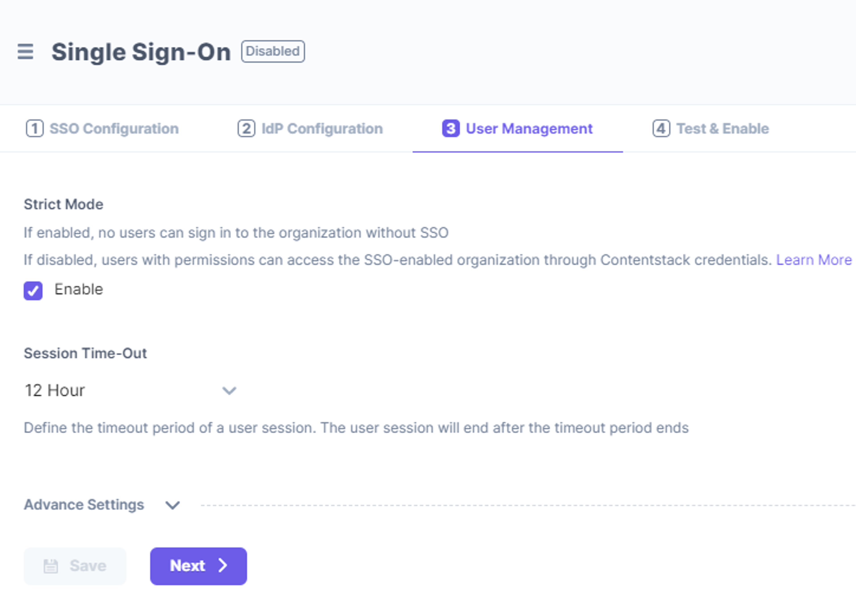
Task: Open the 12 Hour session time-out dropdown
Action: (130, 390)
